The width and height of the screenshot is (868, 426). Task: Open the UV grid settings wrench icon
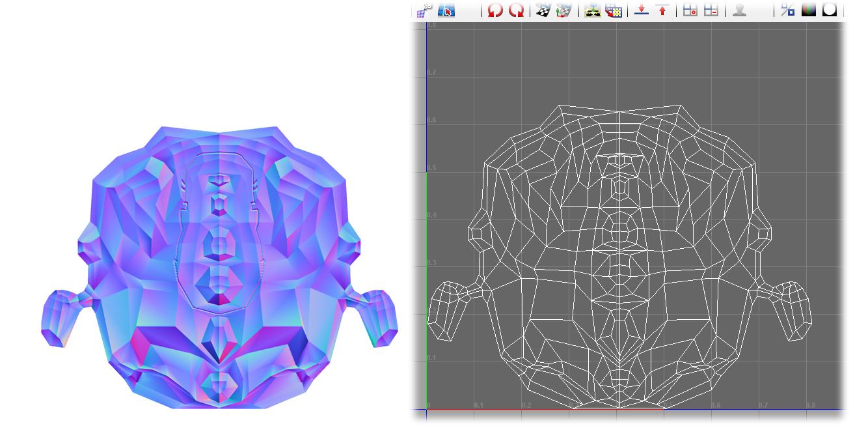425,10
